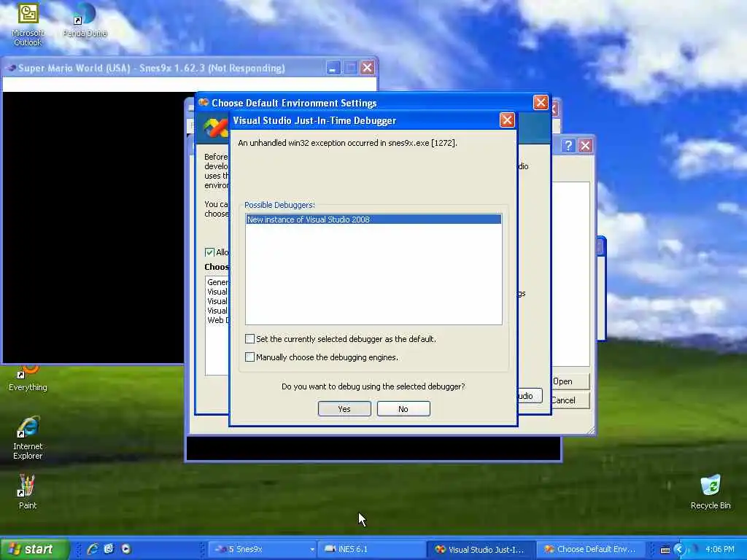Open the Recycle Bin icon

click(x=711, y=492)
